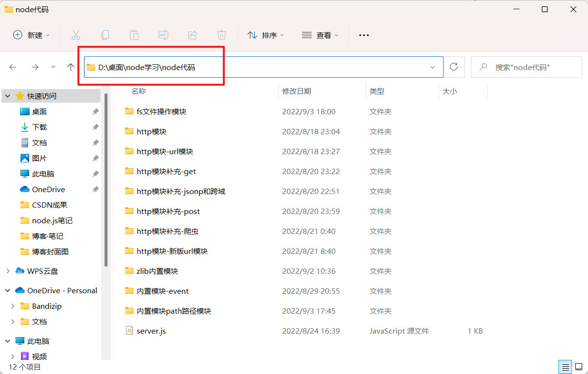Click the Paste clipboard icon
The image size is (588, 374).
[134, 35]
